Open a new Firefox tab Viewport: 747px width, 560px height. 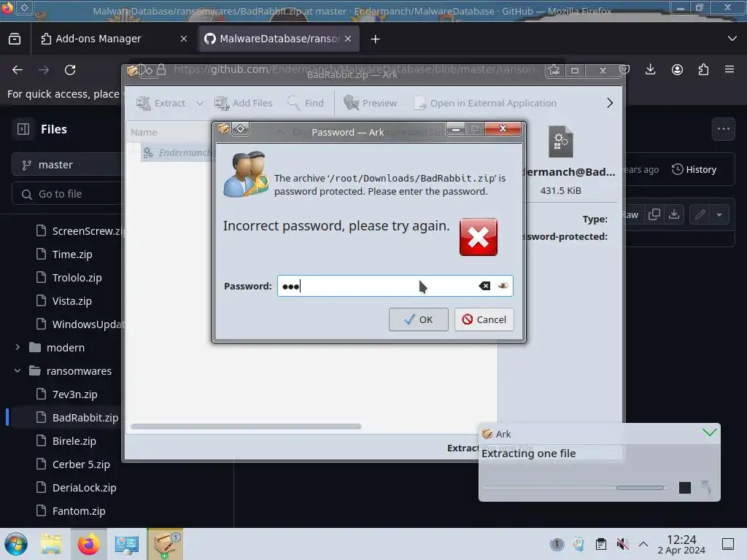(x=376, y=39)
